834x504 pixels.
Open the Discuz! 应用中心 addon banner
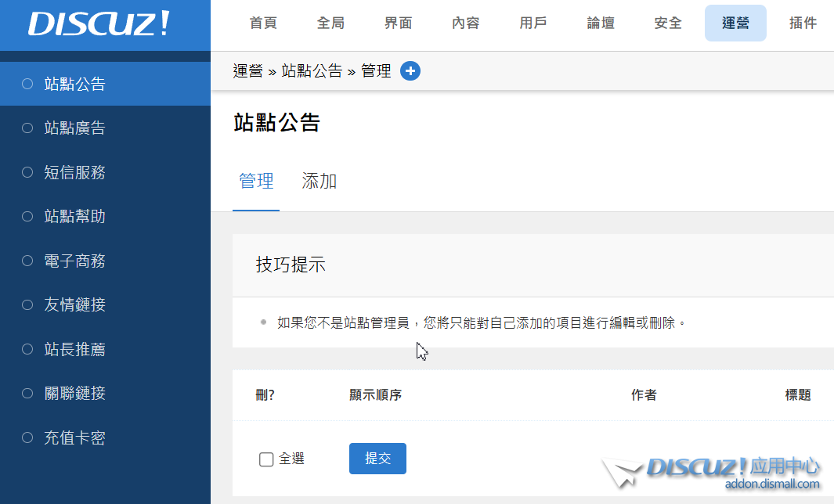(711, 473)
